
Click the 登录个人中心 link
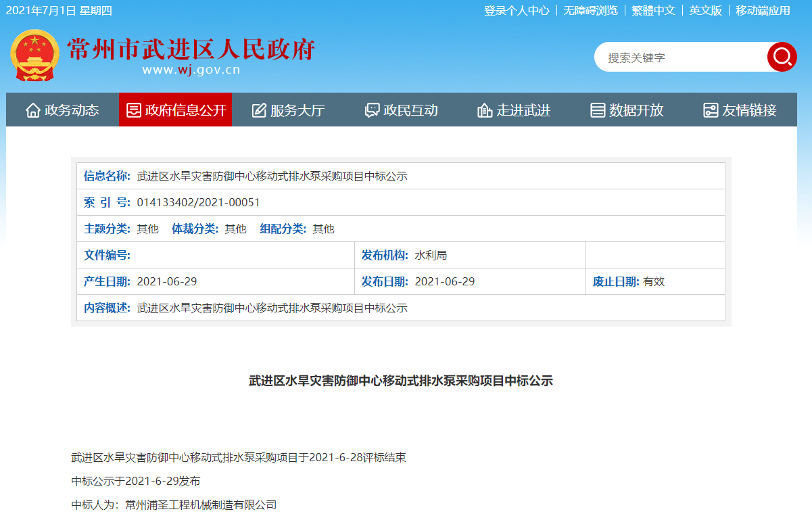[x=517, y=10]
